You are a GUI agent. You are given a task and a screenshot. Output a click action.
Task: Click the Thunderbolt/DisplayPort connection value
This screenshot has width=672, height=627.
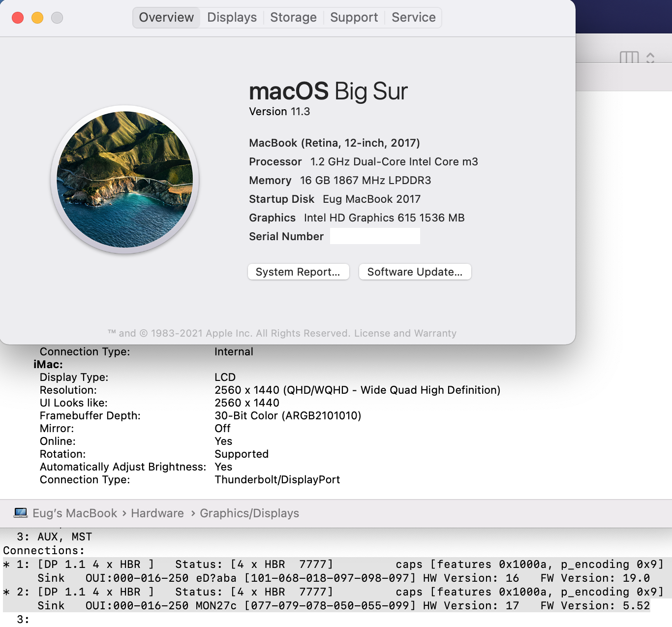pos(277,479)
